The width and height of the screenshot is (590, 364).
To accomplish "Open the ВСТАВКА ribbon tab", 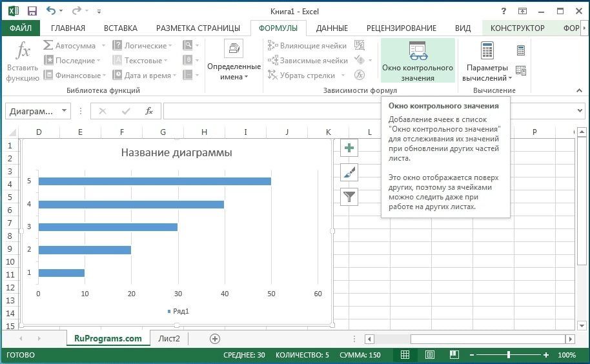I will [x=120, y=28].
